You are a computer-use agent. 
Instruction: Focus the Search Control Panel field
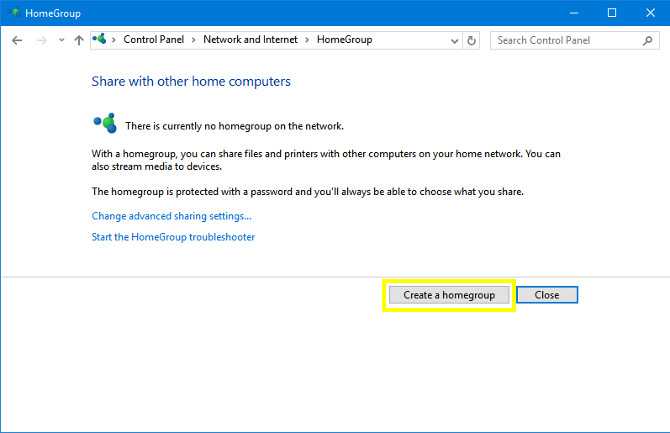(574, 41)
